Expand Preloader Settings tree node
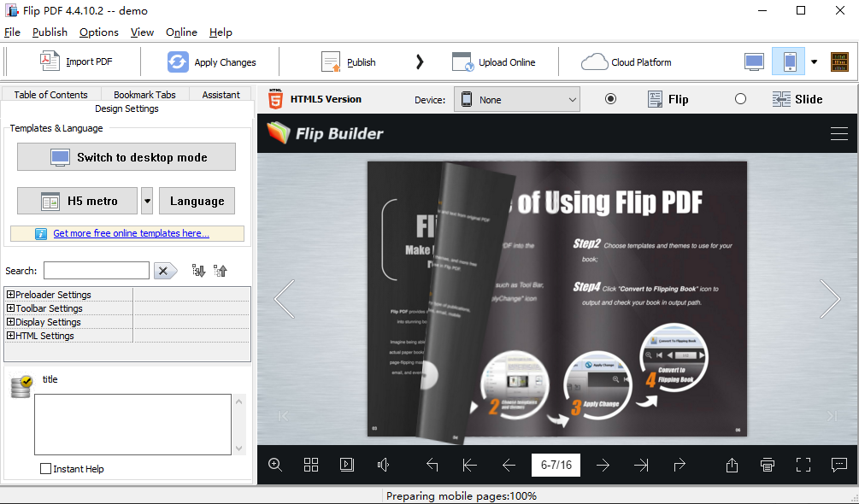 [10, 295]
